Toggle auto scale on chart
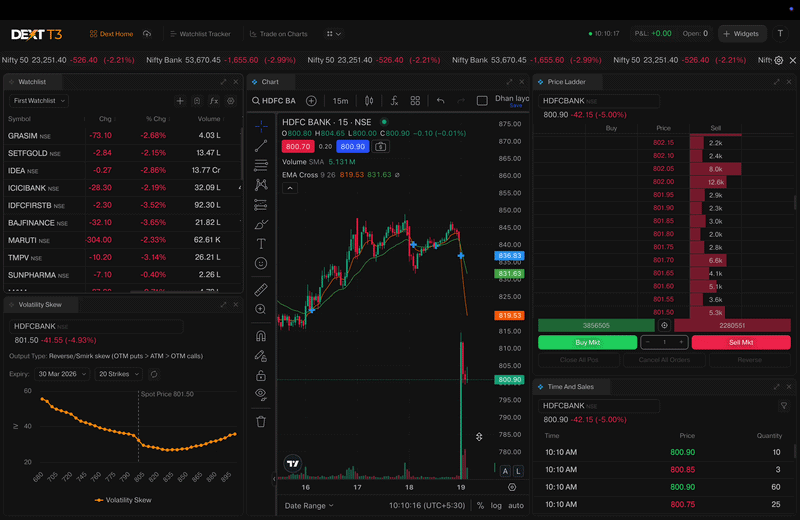This screenshot has height=520, width=800. 516,506
